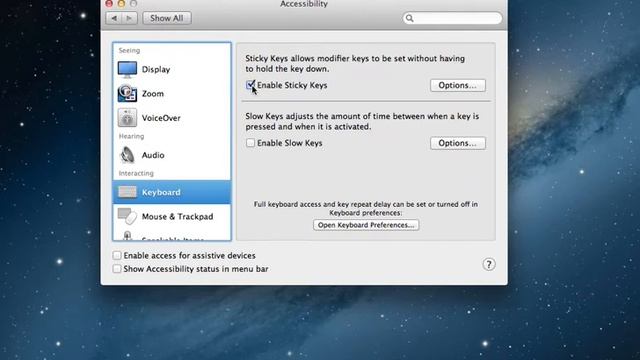Screen dimensions: 640x360
Task: Click the Zoom label text
Action: 153,93
